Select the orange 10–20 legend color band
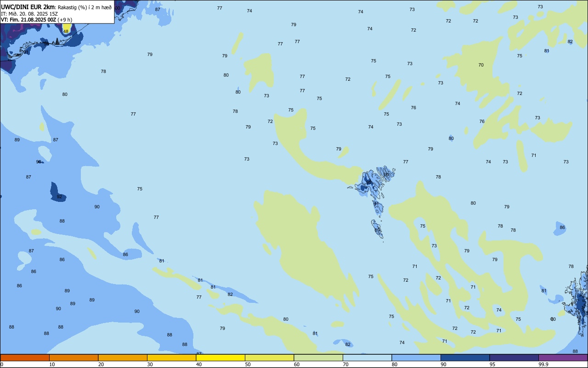Viewport: 588px width, 368px height. point(73,357)
